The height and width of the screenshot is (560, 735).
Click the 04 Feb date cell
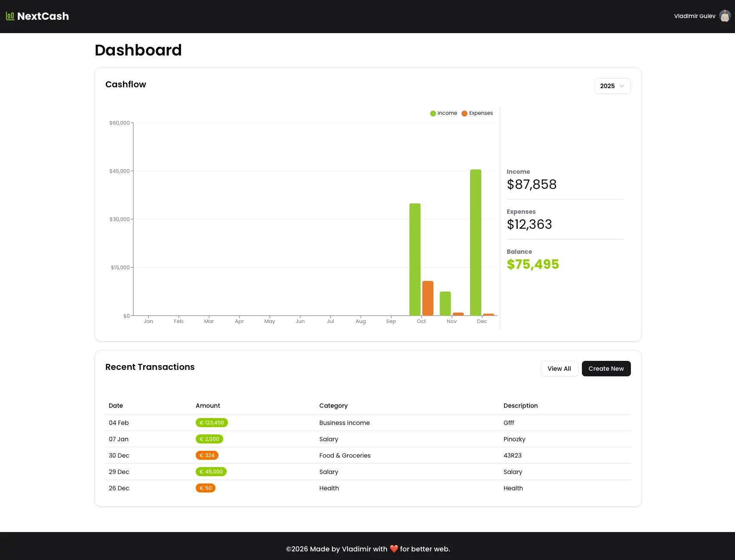[119, 423]
